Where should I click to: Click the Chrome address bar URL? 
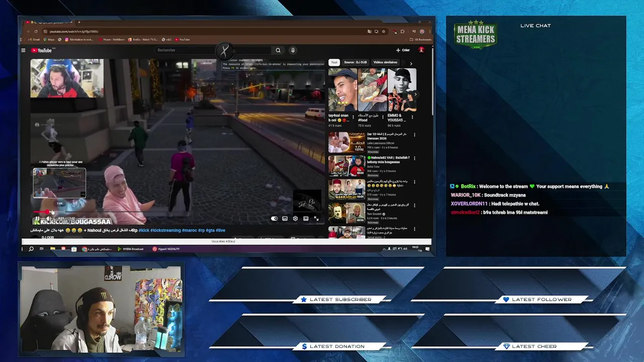(x=74, y=31)
